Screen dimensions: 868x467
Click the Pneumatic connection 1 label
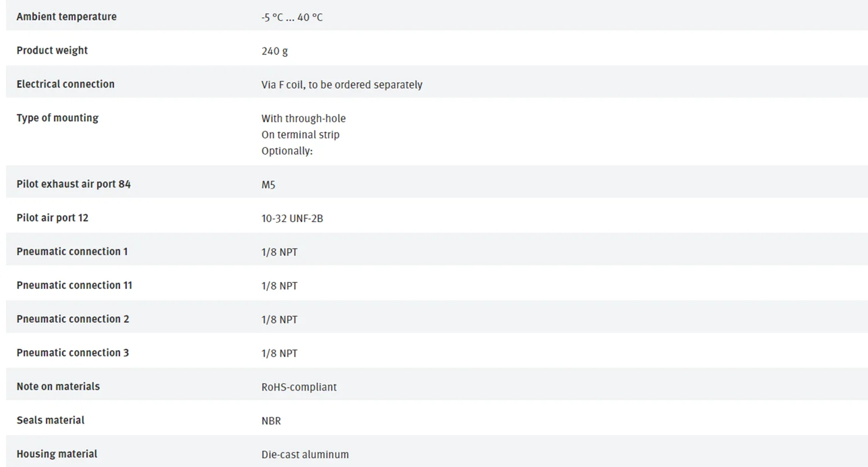[x=72, y=252]
